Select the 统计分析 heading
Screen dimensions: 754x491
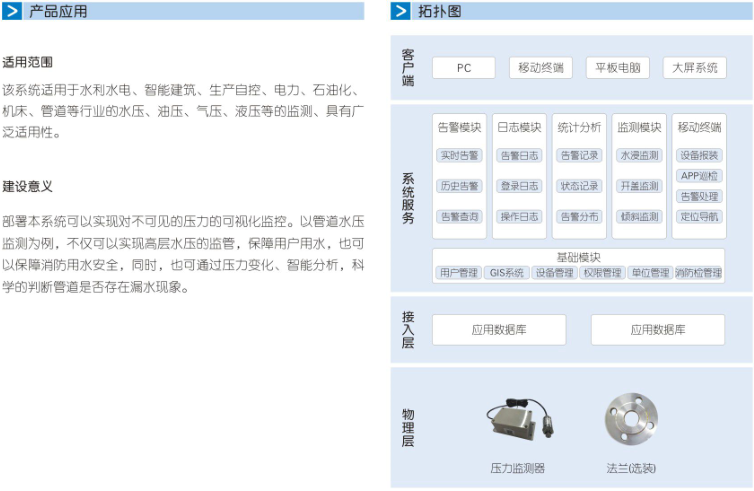coord(579,127)
